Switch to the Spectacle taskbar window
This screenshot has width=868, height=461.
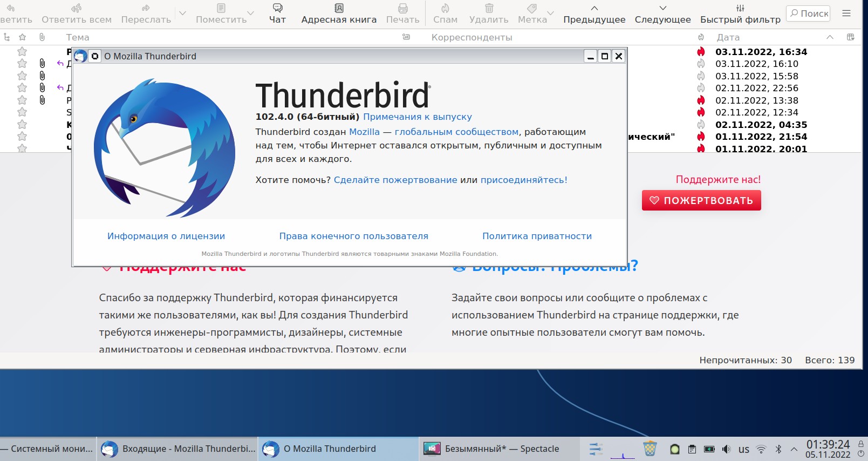coord(499,449)
